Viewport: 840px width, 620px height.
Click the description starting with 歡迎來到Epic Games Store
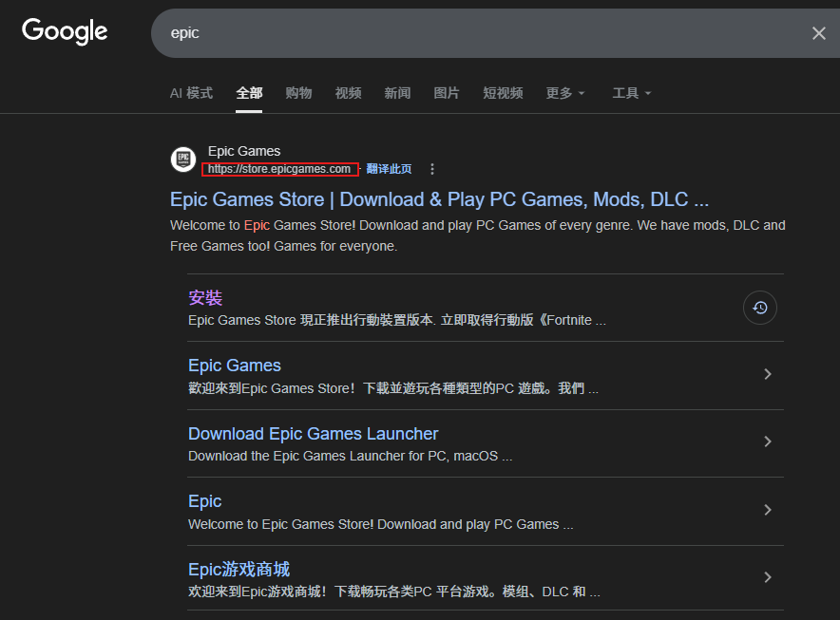[x=393, y=388]
